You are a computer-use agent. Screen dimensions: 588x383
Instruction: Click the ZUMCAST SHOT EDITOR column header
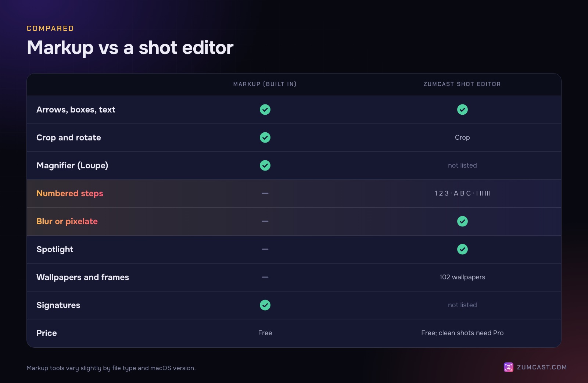click(x=462, y=84)
